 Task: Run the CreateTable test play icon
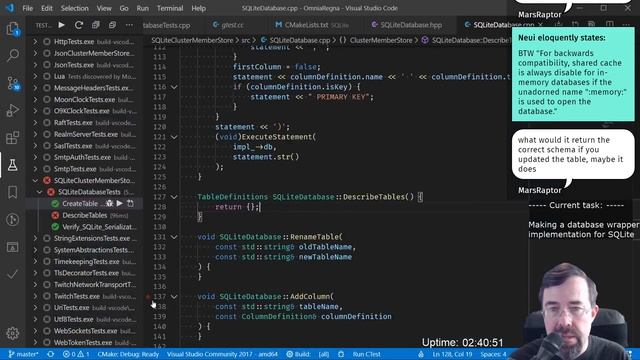(120, 203)
